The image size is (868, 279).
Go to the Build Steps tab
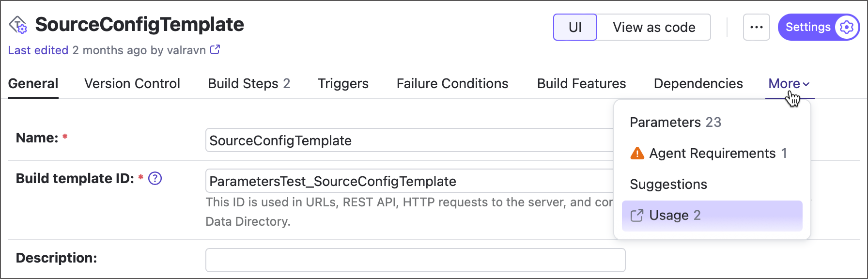(248, 84)
